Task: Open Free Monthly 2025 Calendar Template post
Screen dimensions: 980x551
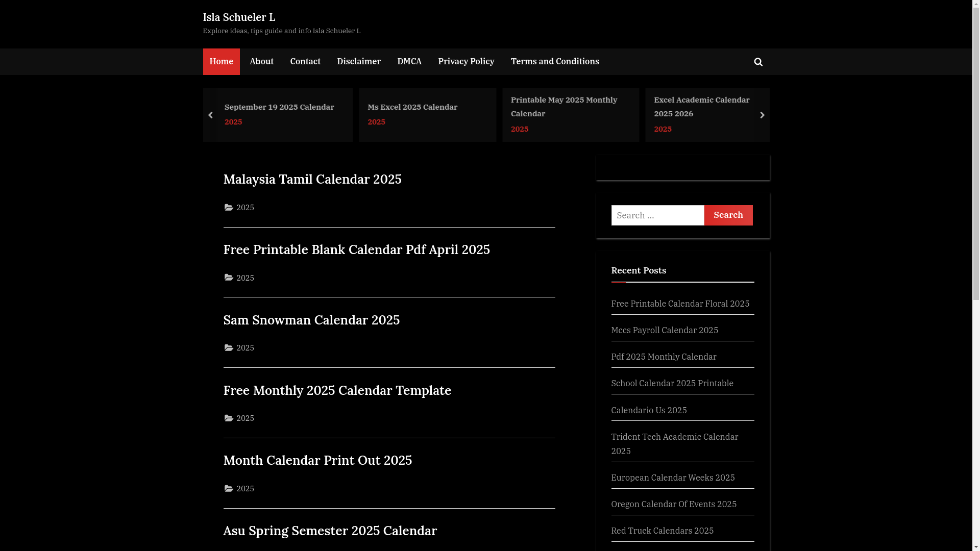Action: (337, 391)
